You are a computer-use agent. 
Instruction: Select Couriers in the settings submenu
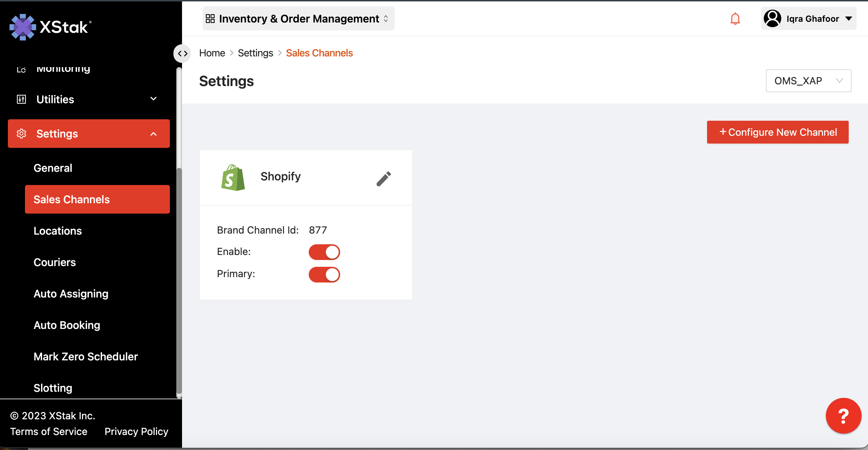tap(55, 262)
